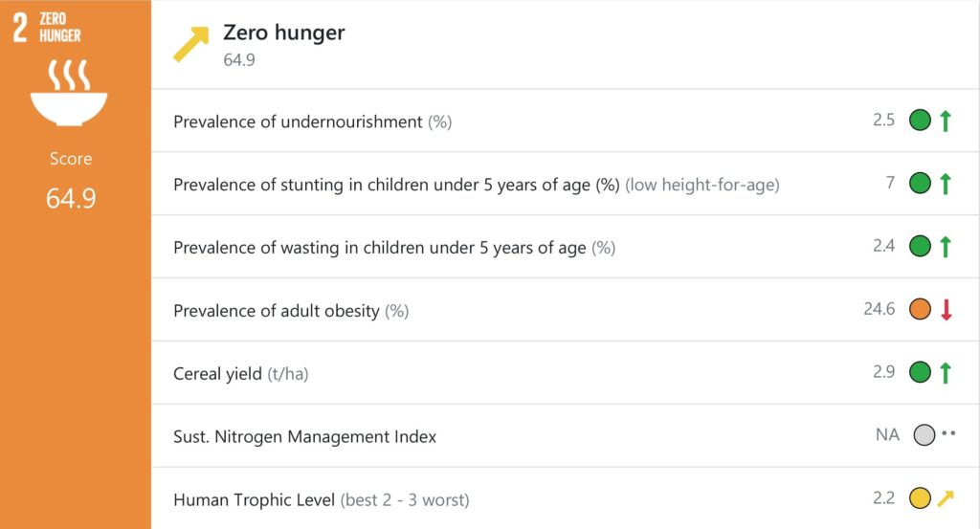The width and height of the screenshot is (980, 529).
Task: Click the green up arrow for undernourishment
Action: pyautogui.click(x=946, y=121)
